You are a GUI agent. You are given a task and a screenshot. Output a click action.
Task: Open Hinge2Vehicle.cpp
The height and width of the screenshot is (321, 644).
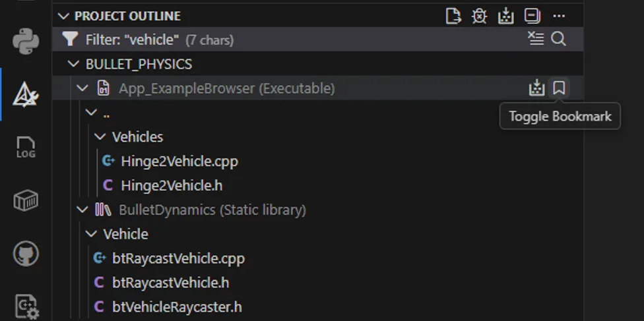pyautogui.click(x=179, y=161)
